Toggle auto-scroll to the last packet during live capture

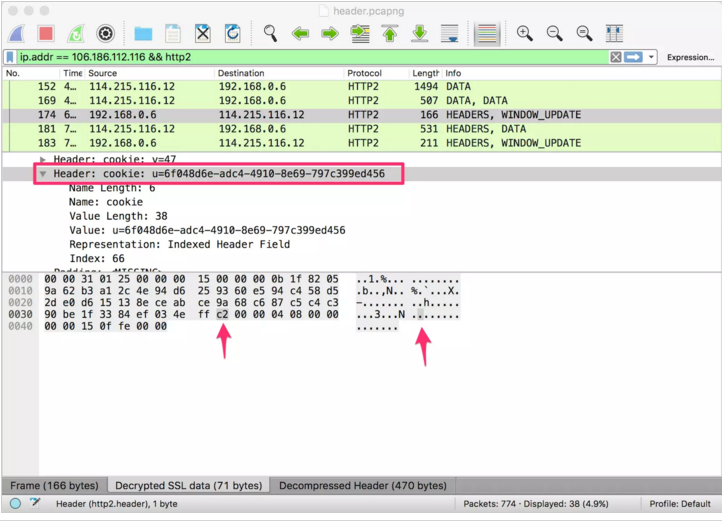[x=450, y=33]
